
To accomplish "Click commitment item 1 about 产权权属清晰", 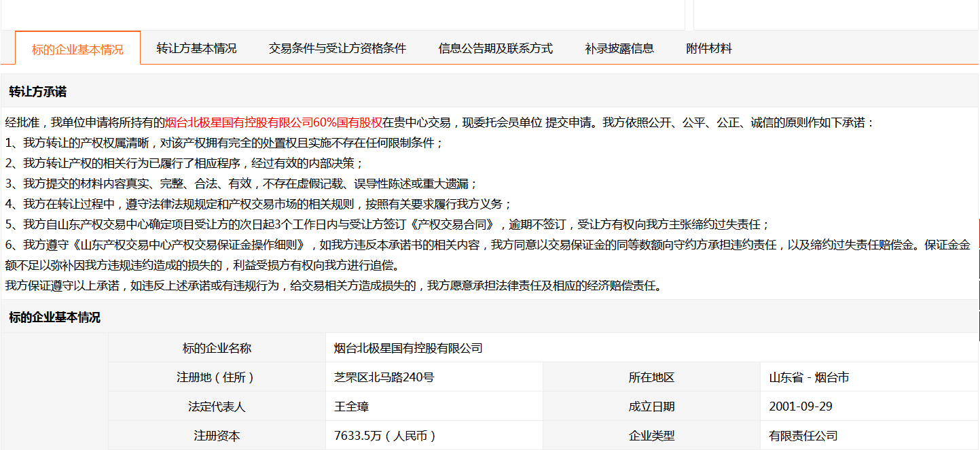I will (224, 143).
